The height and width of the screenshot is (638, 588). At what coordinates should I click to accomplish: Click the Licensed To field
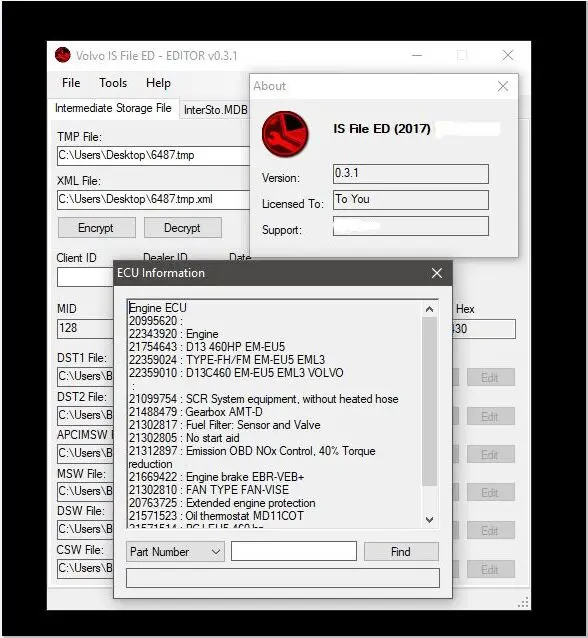411,200
